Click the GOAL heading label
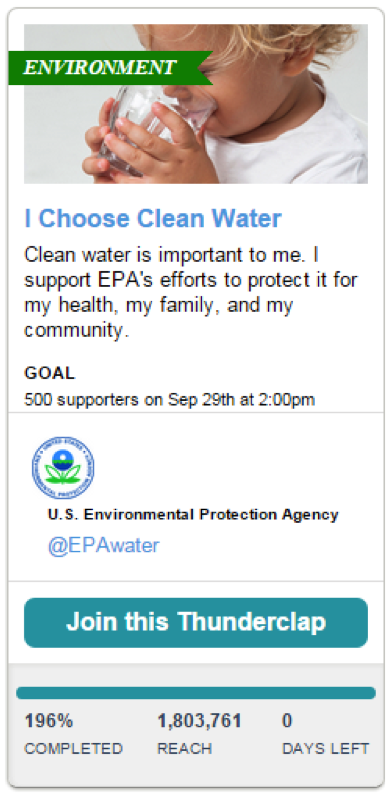The height and width of the screenshot is (795, 392). [49, 373]
